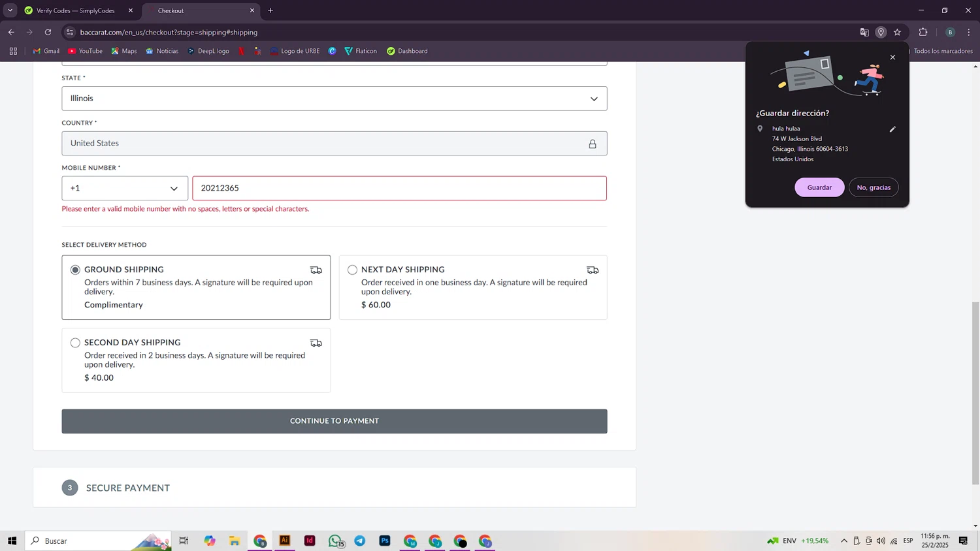Click the Next Day Shipping truck icon
The width and height of the screenshot is (980, 551).
point(593,270)
